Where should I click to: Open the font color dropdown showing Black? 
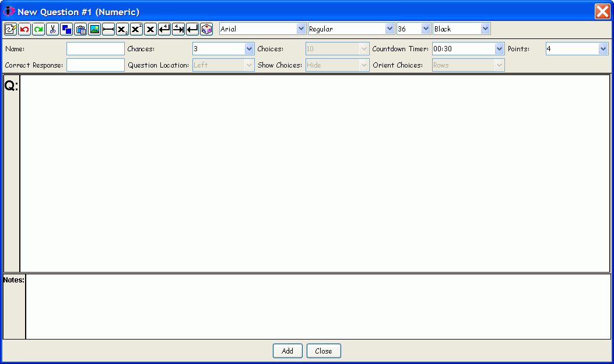coord(485,28)
